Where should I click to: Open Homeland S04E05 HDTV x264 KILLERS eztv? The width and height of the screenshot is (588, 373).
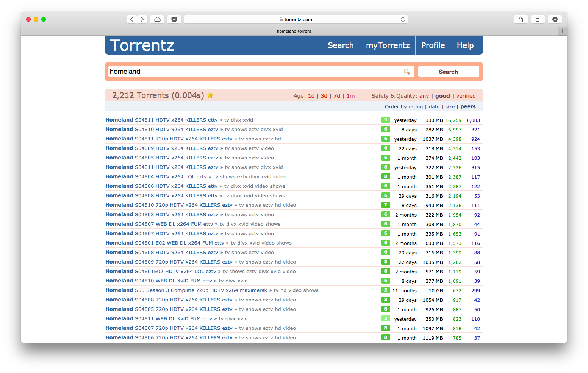pos(162,158)
